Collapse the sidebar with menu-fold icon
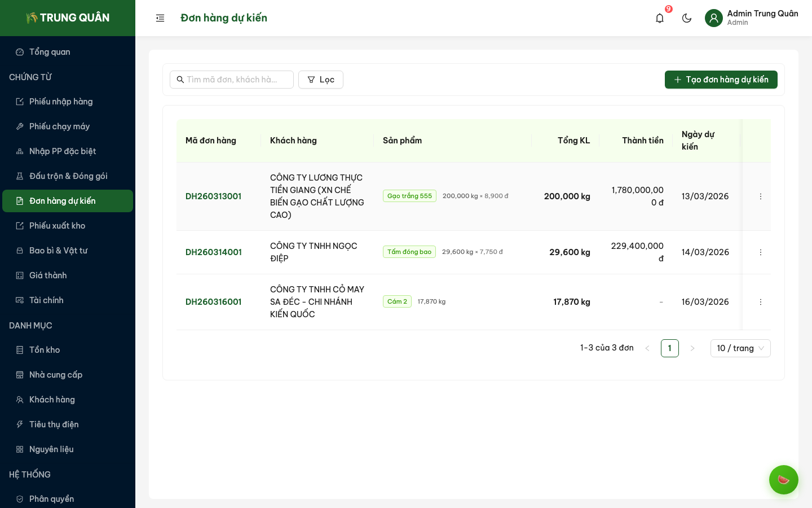 160,18
